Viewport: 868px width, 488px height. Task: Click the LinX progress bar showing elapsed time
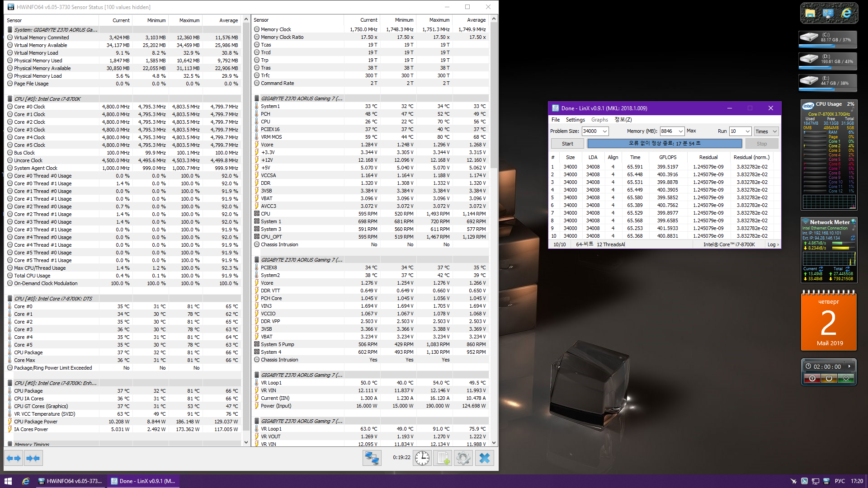pos(664,144)
